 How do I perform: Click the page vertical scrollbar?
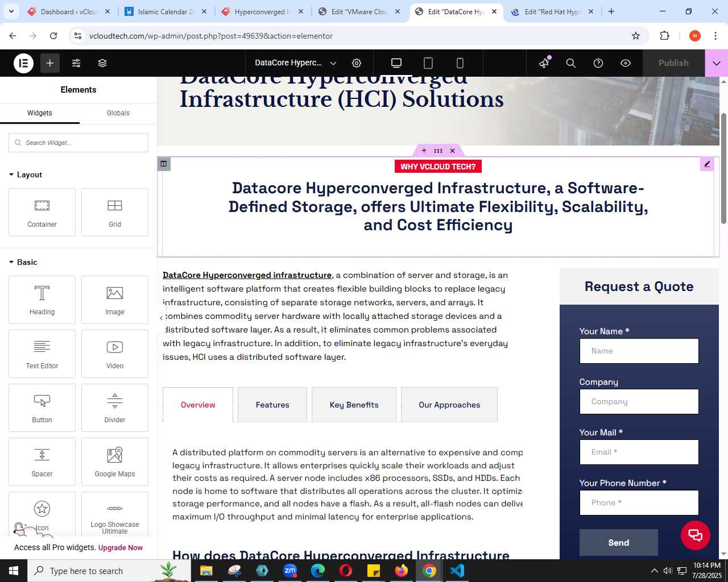(723, 168)
